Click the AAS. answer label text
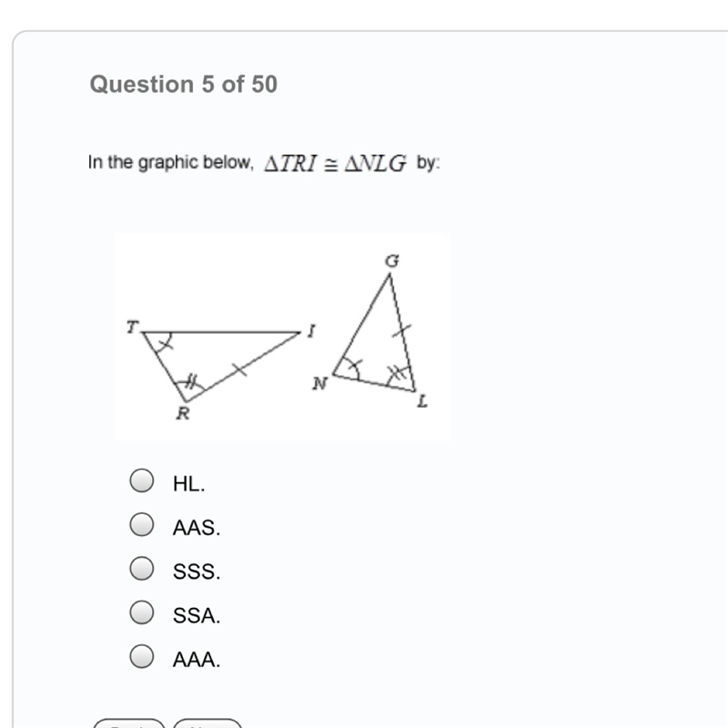This screenshot has width=728, height=728. point(197,528)
